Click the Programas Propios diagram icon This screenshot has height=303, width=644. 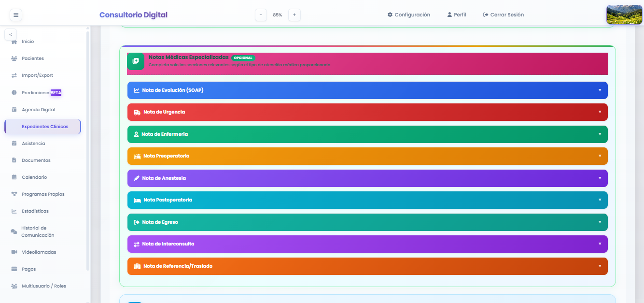point(14,194)
